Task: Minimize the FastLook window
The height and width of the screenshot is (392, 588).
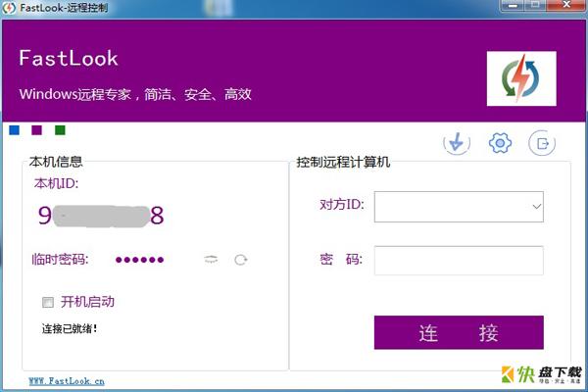Action: [x=514, y=5]
